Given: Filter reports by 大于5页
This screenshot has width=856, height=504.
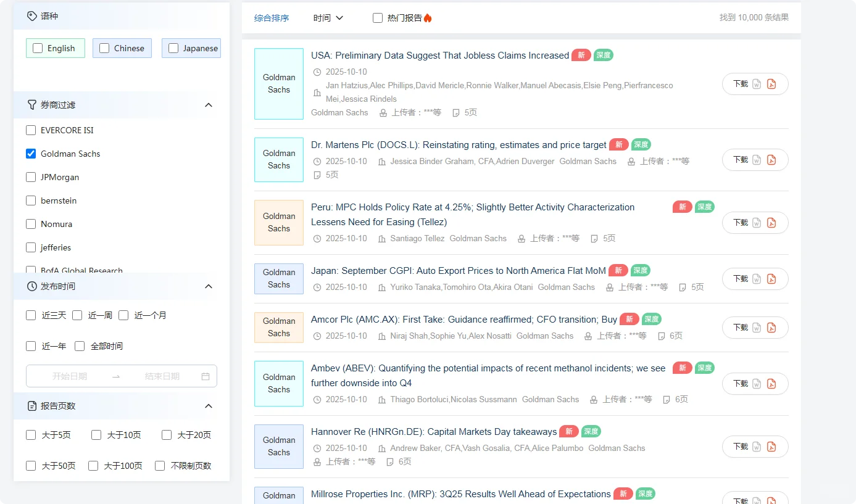Looking at the screenshot, I should (31, 435).
